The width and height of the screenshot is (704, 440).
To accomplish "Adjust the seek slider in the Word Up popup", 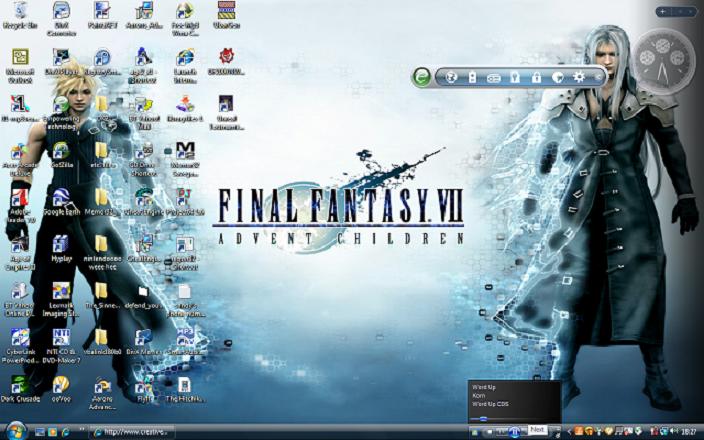I will click(x=483, y=419).
